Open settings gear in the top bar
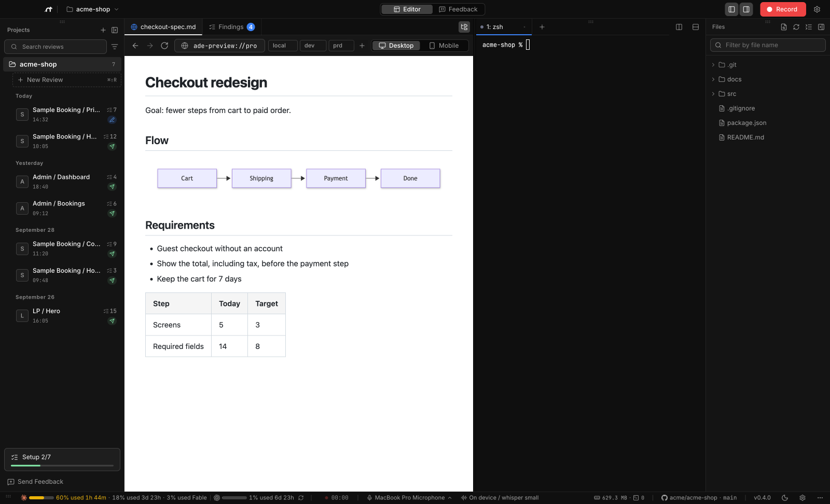 click(x=817, y=9)
